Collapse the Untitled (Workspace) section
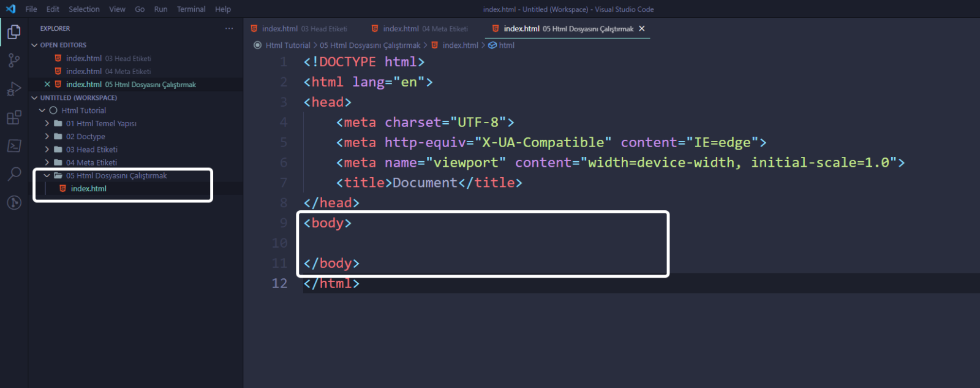Screen dimensions: 980x388 [34, 98]
